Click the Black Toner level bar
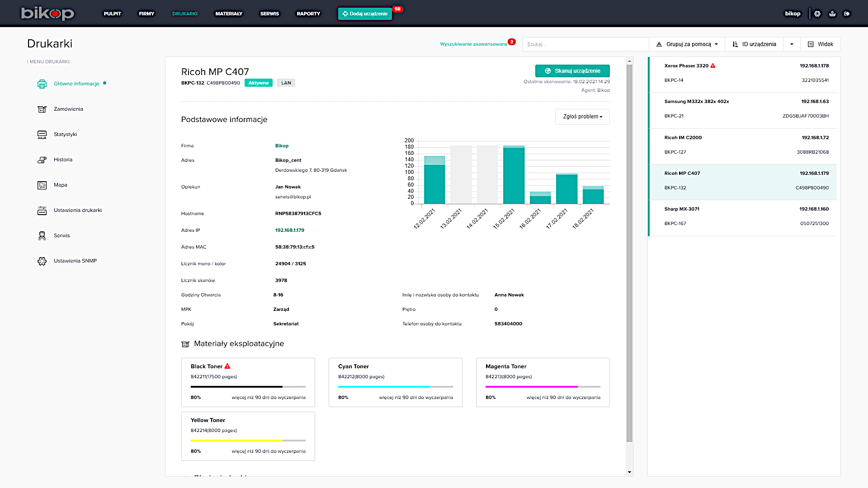The width and height of the screenshot is (868, 488). pyautogui.click(x=248, y=387)
